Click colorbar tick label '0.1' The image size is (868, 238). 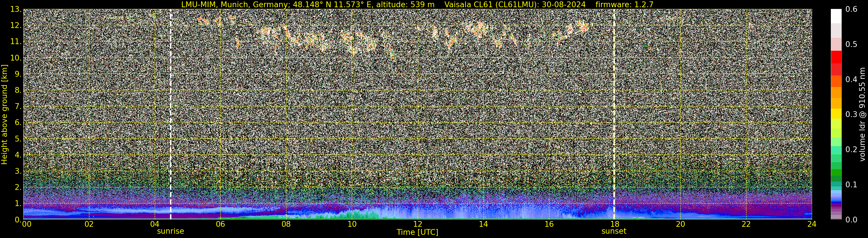(x=851, y=184)
